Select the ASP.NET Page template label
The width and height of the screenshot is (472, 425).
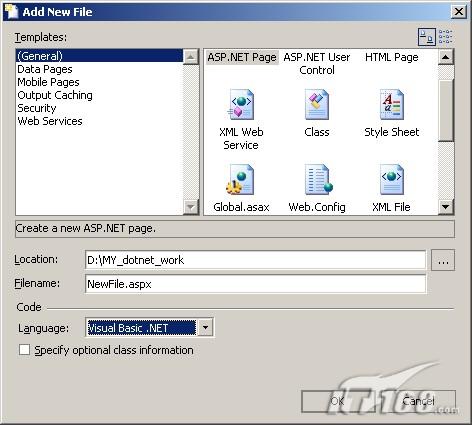242,57
